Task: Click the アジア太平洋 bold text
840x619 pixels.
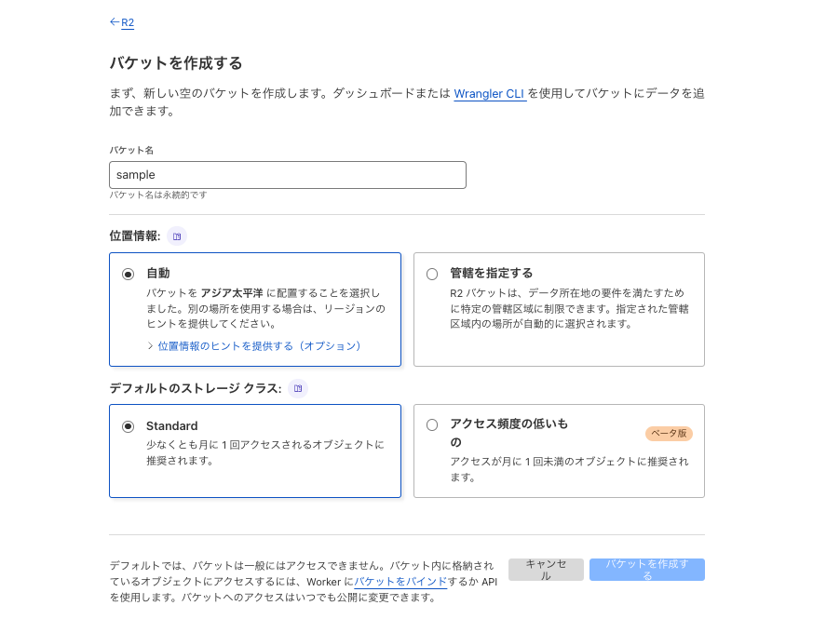Action: click(232, 293)
